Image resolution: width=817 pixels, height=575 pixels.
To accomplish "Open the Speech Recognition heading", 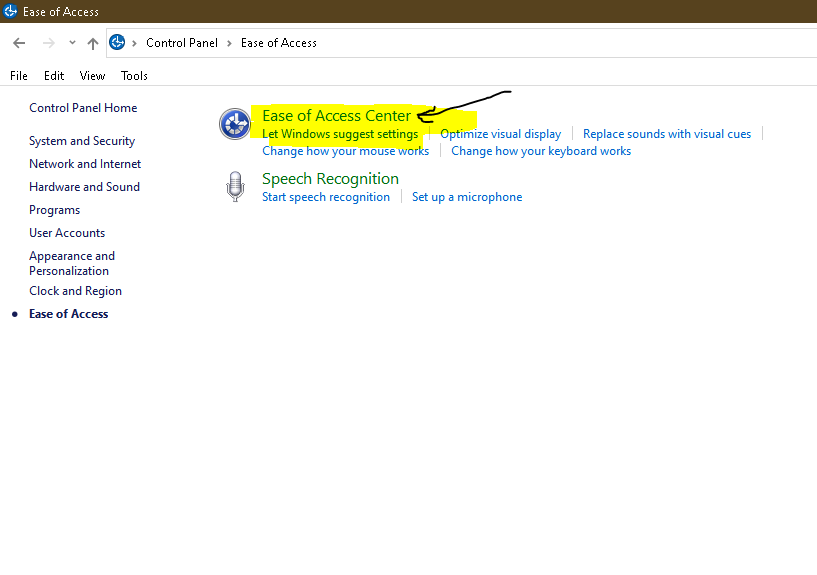I will (x=330, y=179).
